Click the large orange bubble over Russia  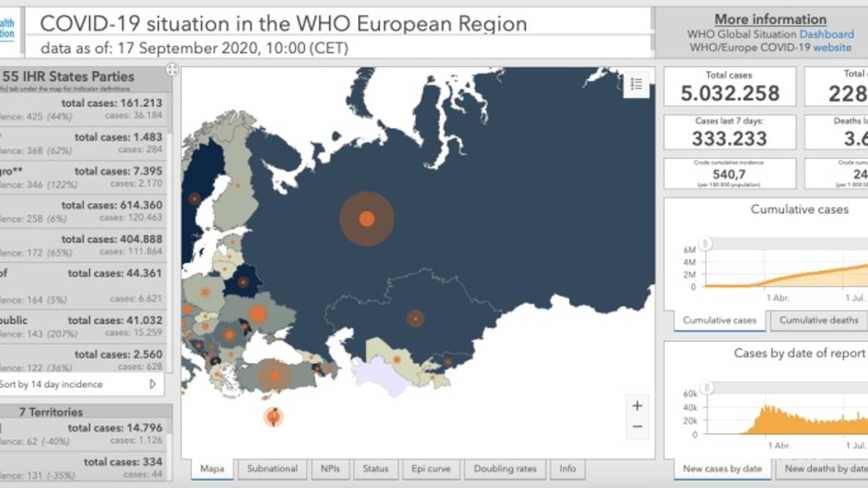[x=367, y=219]
